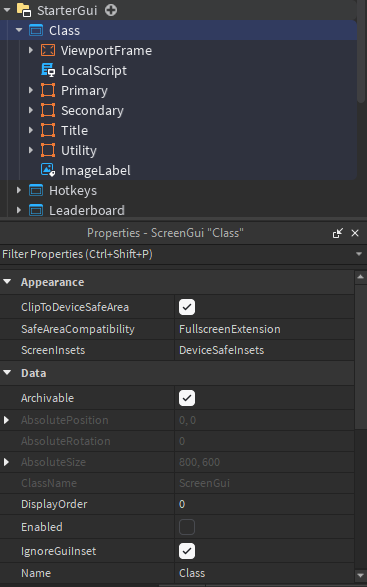Click the Primary frame icon

pyautogui.click(x=48, y=90)
